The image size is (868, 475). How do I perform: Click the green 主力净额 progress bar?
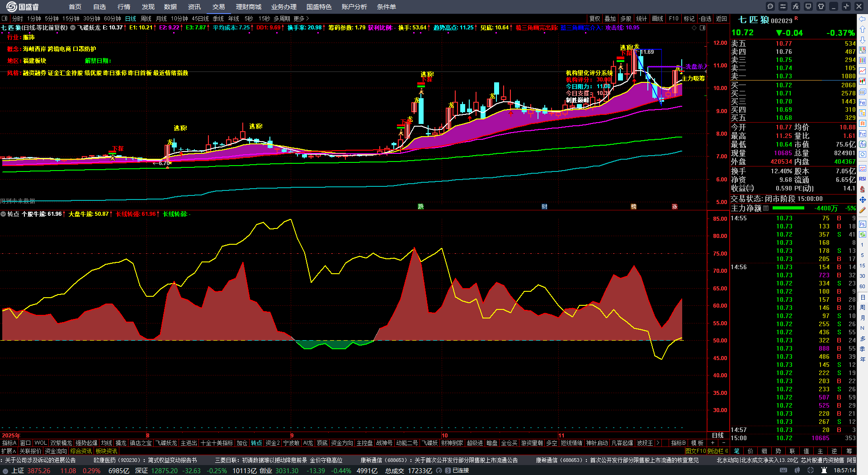788,208
